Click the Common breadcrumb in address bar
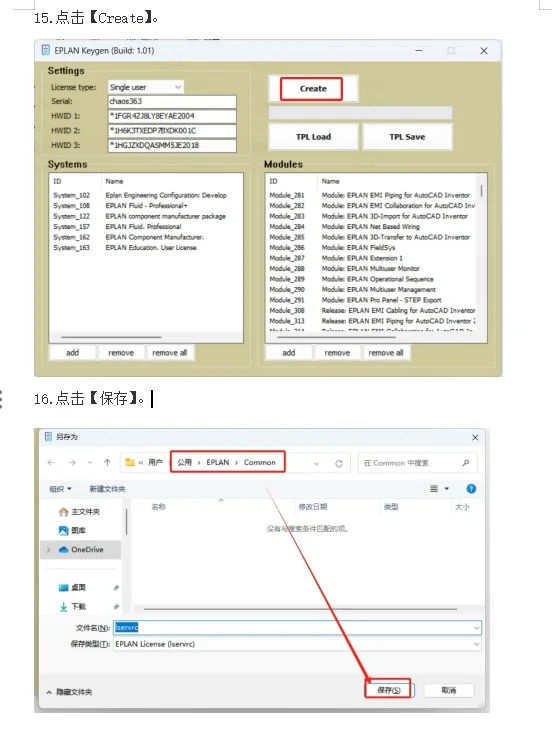The image size is (552, 732). click(x=260, y=462)
